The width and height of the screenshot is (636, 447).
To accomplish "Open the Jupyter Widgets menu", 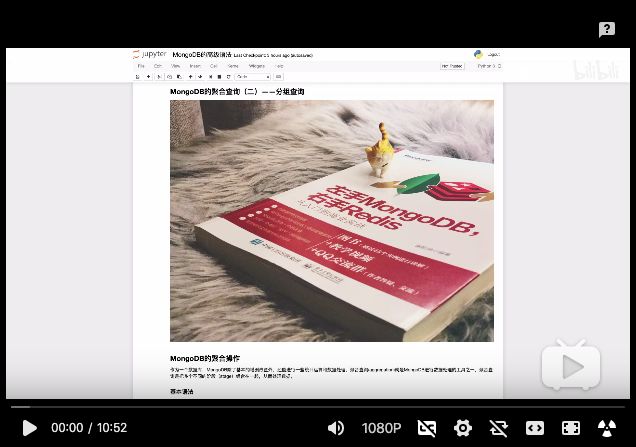I will (257, 66).
